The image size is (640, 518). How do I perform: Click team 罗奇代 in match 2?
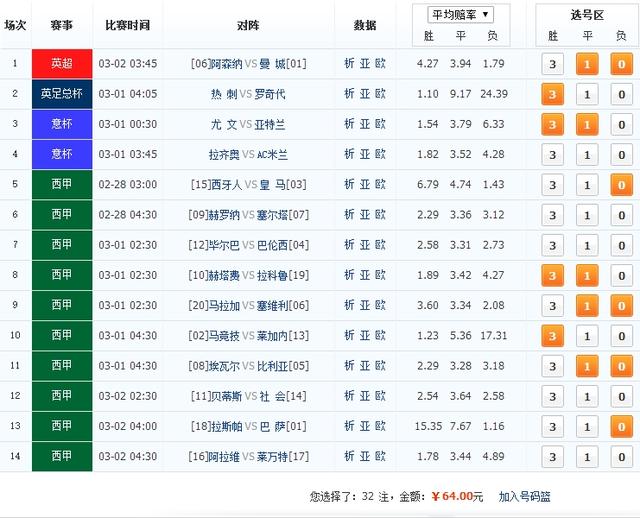pyautogui.click(x=269, y=94)
